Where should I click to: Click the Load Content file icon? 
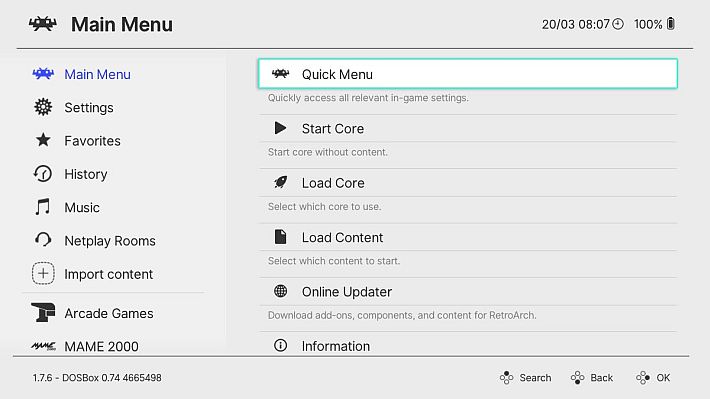point(280,237)
